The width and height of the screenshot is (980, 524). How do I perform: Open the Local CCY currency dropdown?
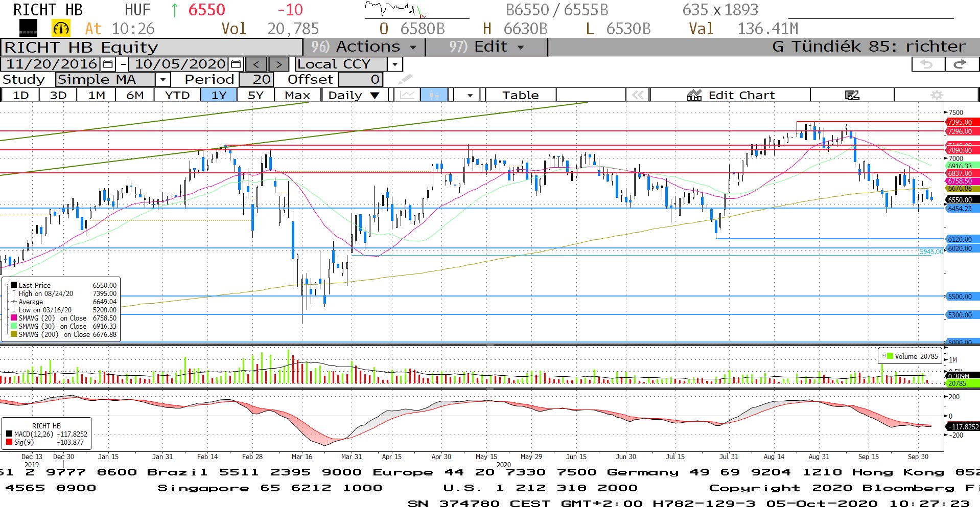click(394, 64)
